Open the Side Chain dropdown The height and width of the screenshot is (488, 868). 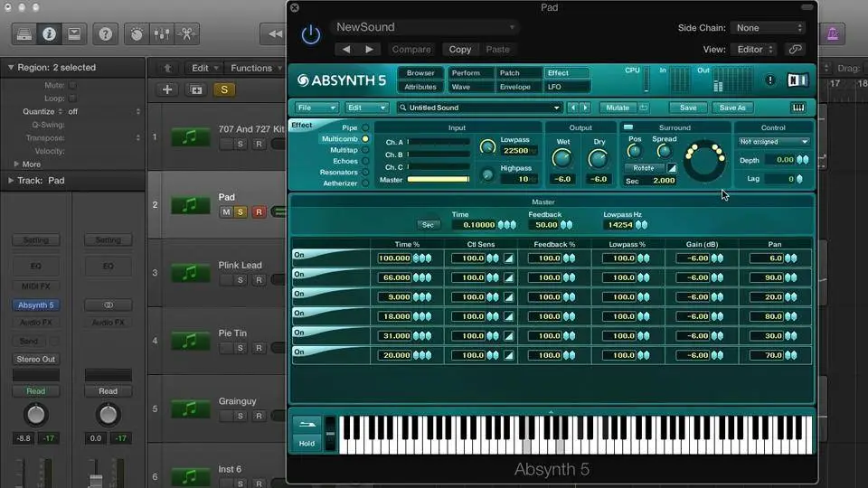click(767, 28)
